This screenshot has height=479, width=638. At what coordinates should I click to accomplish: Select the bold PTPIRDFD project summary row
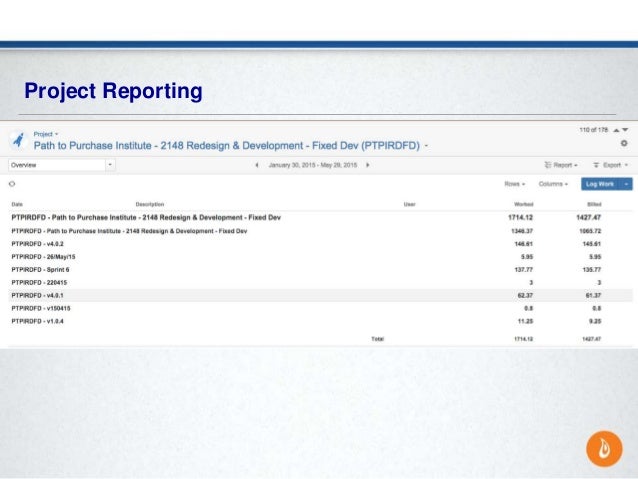coord(320,218)
